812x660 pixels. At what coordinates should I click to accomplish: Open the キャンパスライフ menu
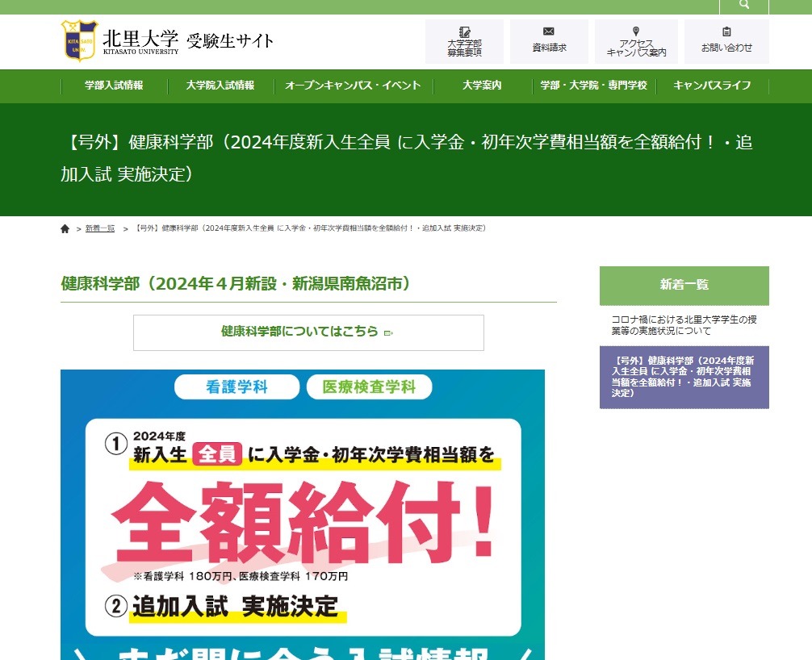(x=711, y=86)
